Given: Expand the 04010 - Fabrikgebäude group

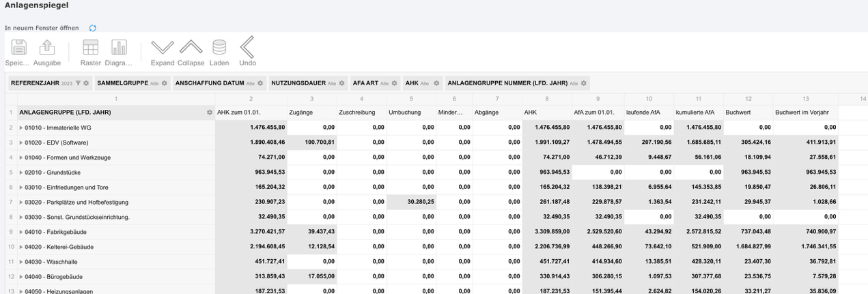Looking at the screenshot, I should (21, 232).
